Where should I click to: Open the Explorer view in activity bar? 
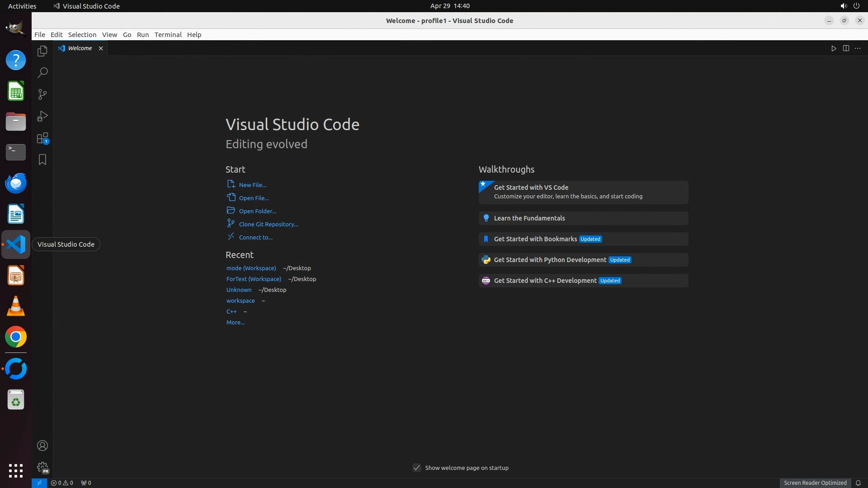click(x=42, y=51)
